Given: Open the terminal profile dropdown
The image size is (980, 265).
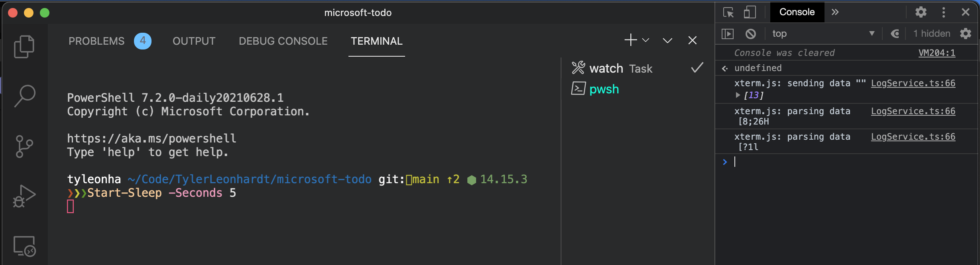Looking at the screenshot, I should point(645,40).
